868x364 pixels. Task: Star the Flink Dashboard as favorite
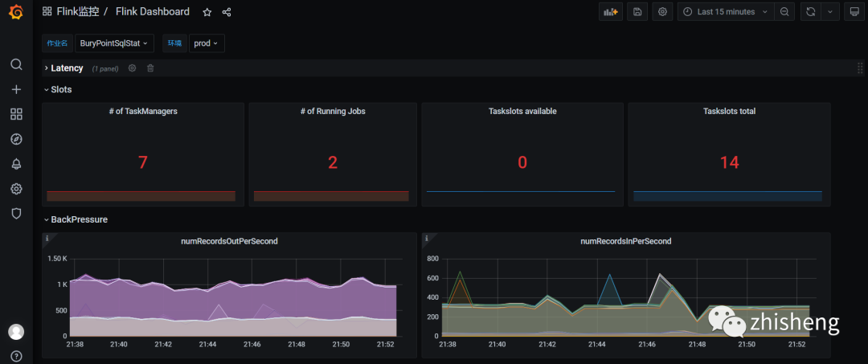207,12
